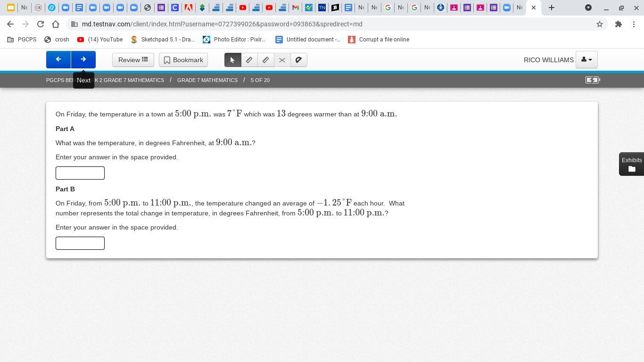Image resolution: width=644 pixels, height=362 pixels.
Task: Switch to the first Zoom tab
Action: (66, 8)
